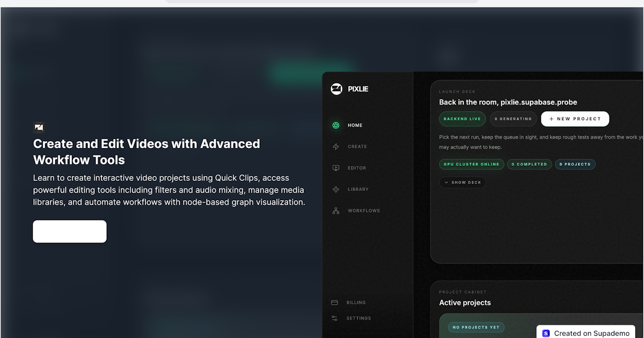Viewport: 644px width, 338px height.
Task: Click the Workflows node icon
Action: [x=336, y=211]
